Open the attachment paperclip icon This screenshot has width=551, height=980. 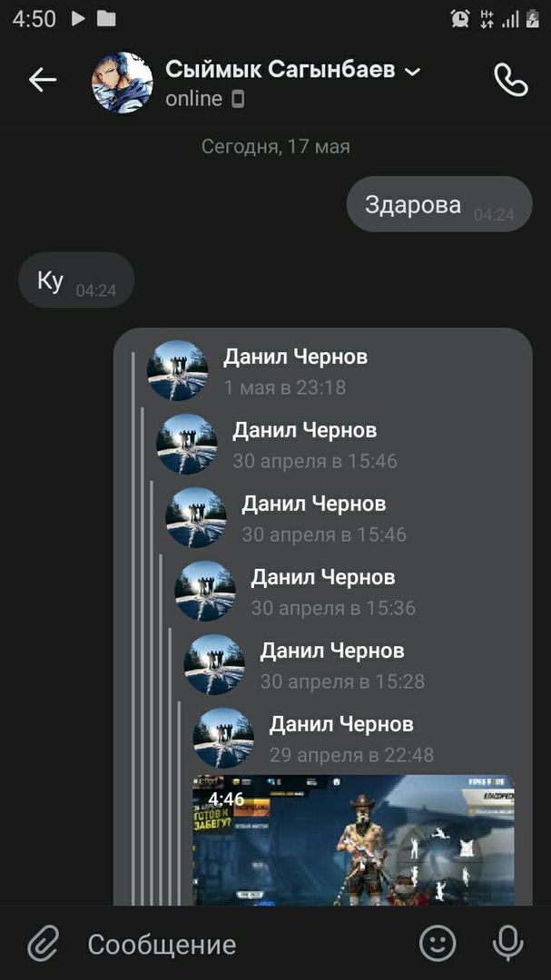[44, 944]
